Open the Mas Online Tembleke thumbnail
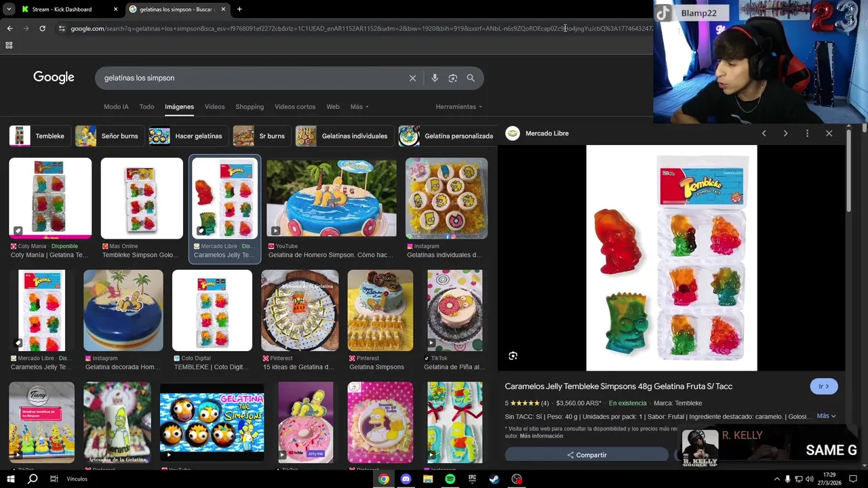 [142, 199]
